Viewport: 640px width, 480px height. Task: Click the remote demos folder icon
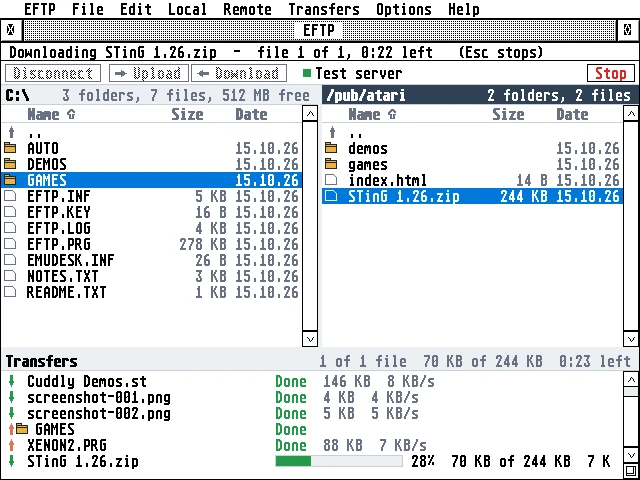(x=331, y=148)
